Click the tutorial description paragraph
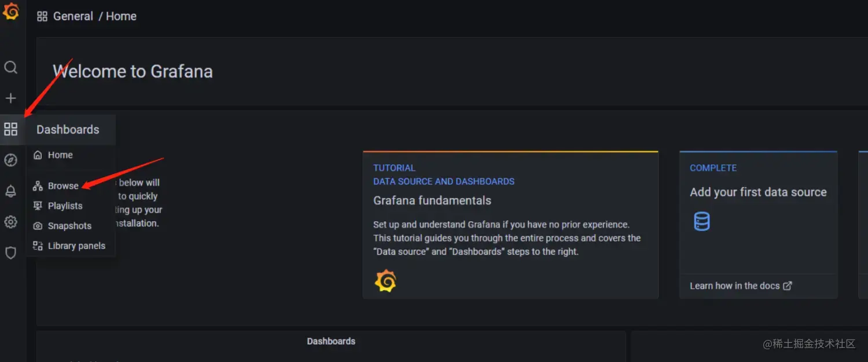 pyautogui.click(x=507, y=238)
